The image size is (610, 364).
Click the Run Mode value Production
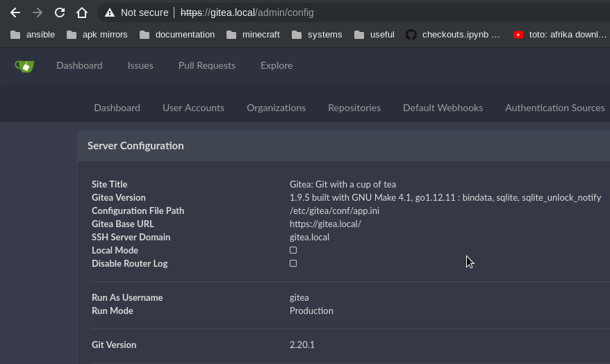311,311
